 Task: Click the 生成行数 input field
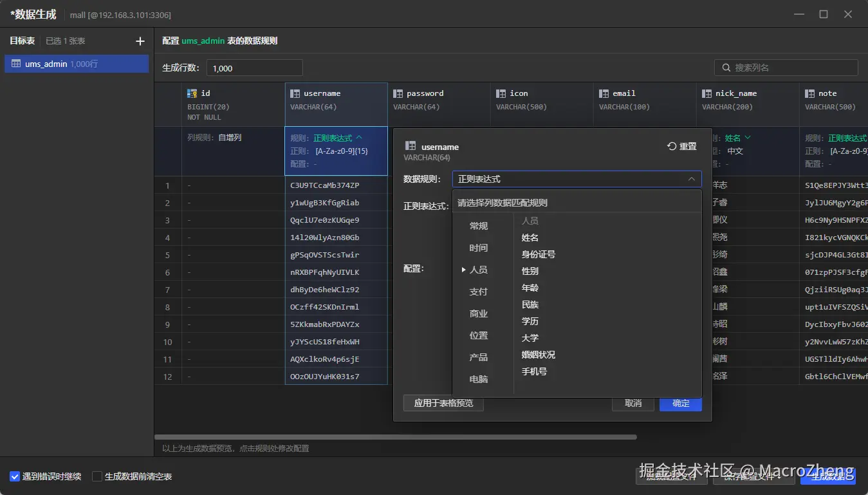[255, 68]
